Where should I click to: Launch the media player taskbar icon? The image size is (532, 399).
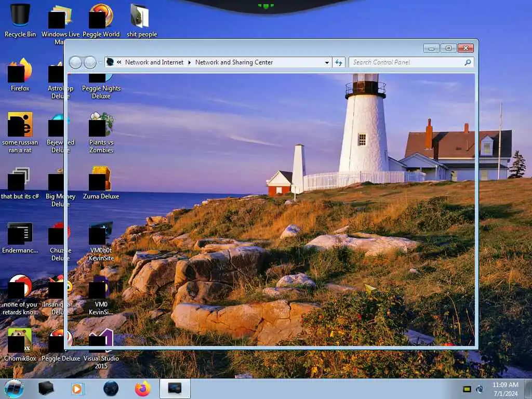77,389
